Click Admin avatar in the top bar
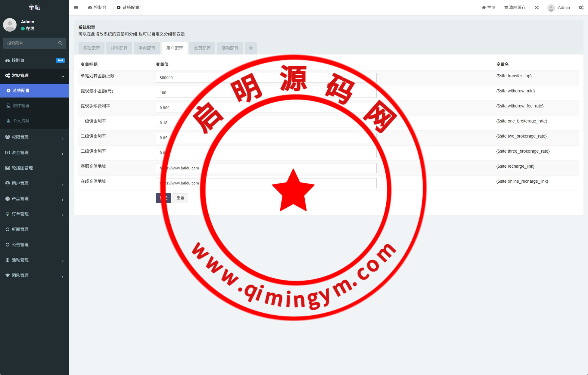Viewport: 588px width, 375px height. pos(551,8)
